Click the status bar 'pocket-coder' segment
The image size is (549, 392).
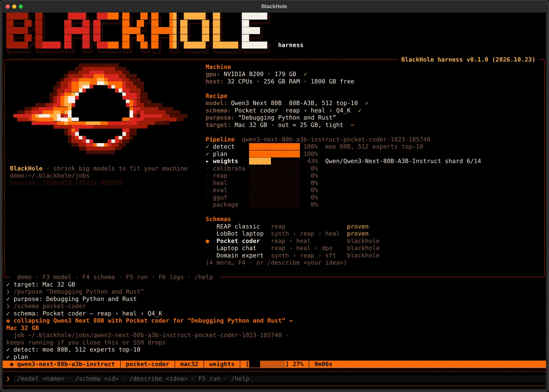click(148, 364)
